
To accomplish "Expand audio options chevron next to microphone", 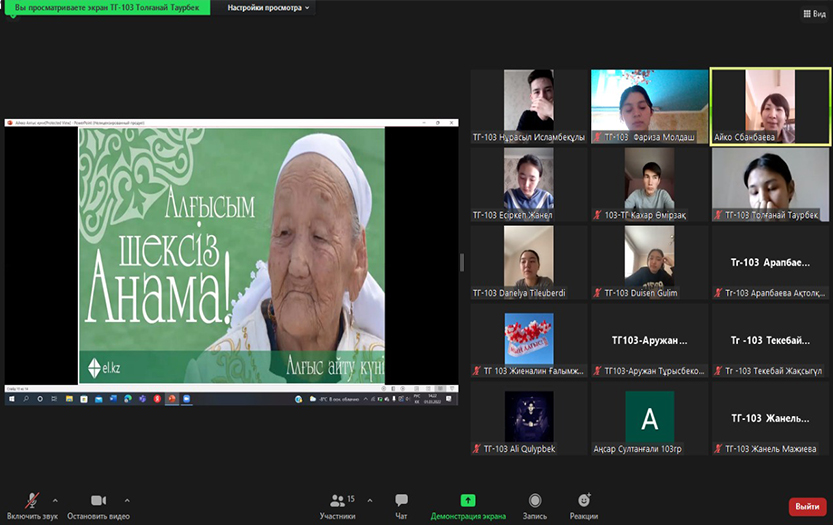I will pos(55,500).
